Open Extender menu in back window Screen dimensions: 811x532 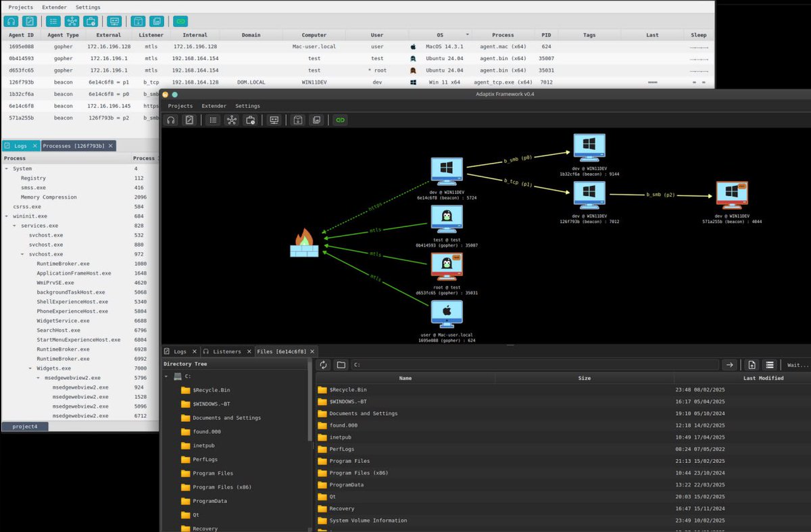[54, 7]
